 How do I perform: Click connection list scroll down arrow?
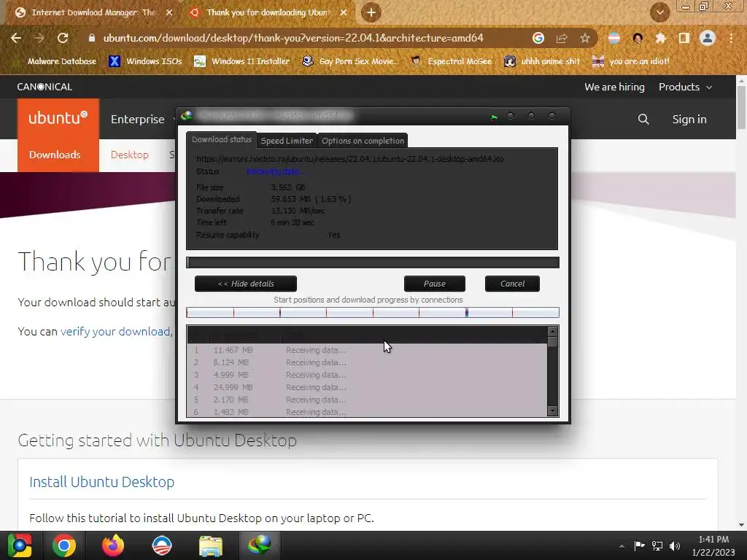(x=553, y=411)
